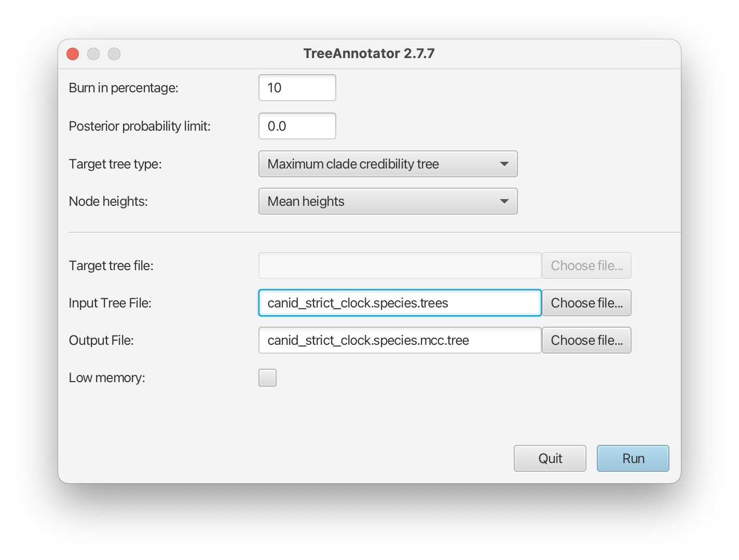Viewport: 739px width, 560px height.
Task: Click the "Low memory:" label
Action: point(107,378)
